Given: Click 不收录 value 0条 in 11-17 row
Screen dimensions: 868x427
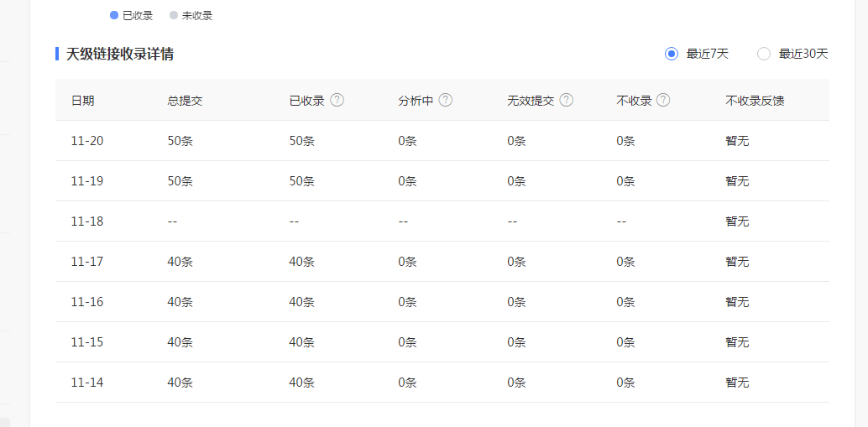Looking at the screenshot, I should pos(625,262).
